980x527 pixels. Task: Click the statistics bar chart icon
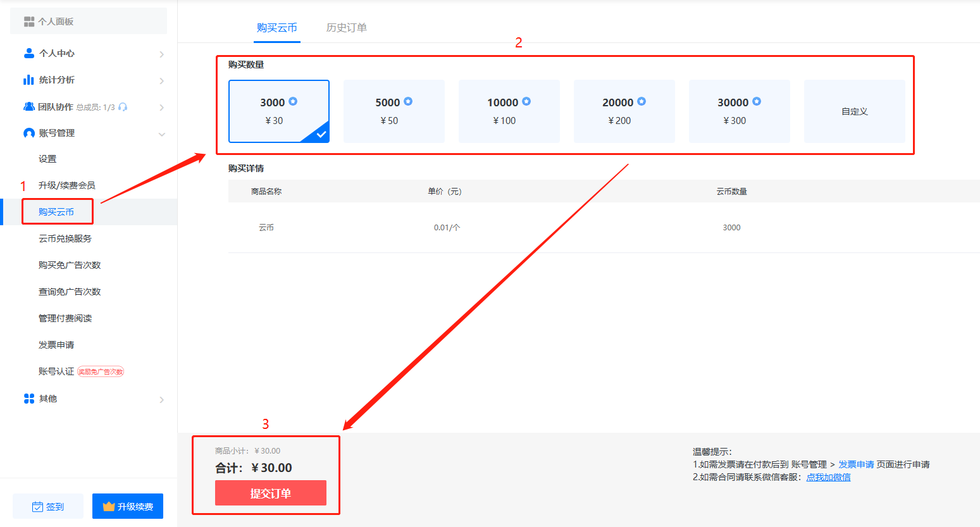28,80
